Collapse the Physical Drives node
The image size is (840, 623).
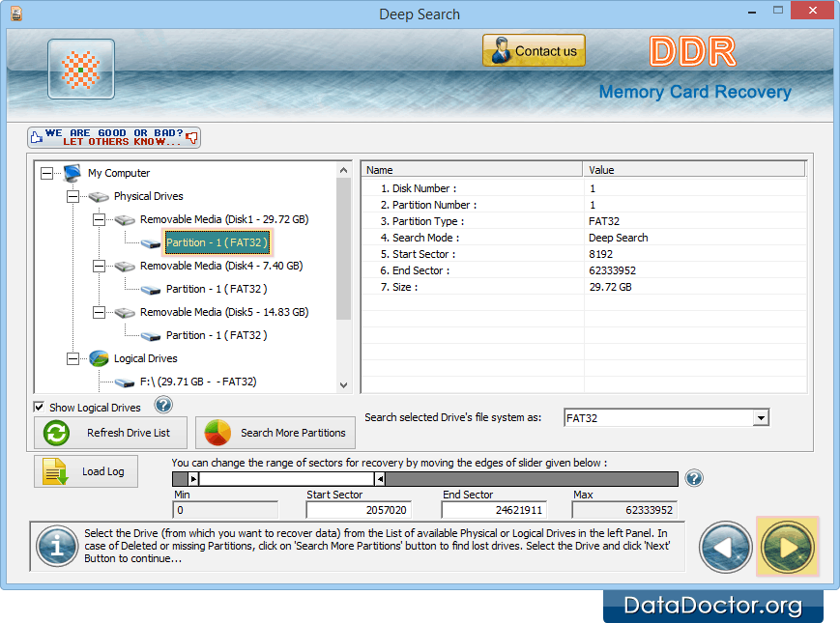(72, 197)
